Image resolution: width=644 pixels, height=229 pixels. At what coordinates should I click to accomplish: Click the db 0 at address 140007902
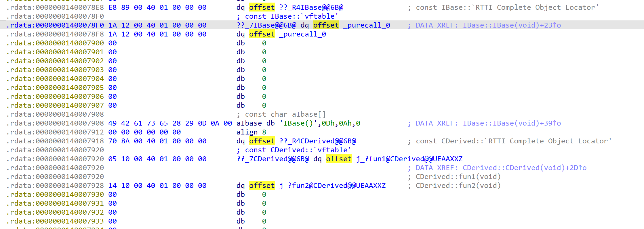pos(251,61)
